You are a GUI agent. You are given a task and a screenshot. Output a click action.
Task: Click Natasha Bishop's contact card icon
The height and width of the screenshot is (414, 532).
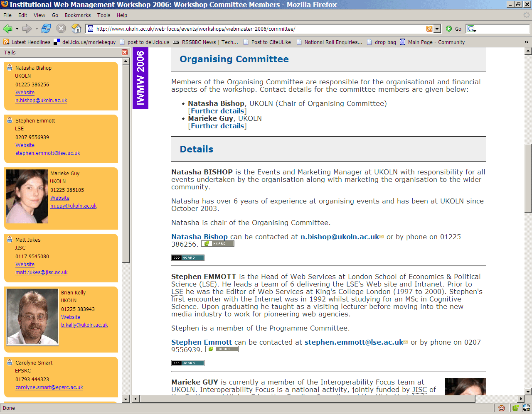tap(10, 67)
